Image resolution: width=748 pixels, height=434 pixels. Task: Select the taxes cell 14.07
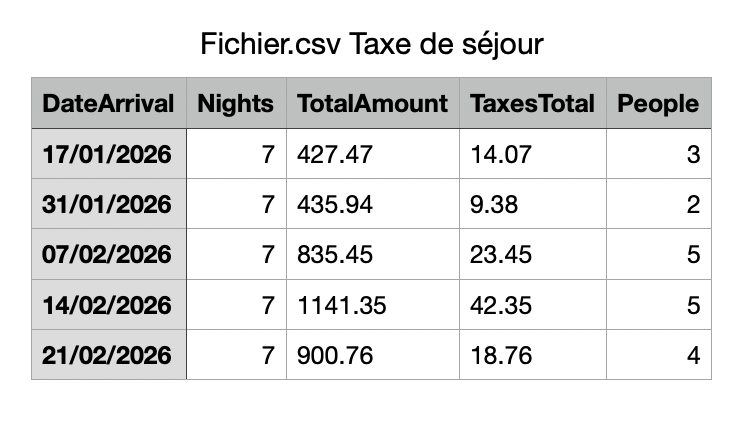pyautogui.click(x=532, y=154)
